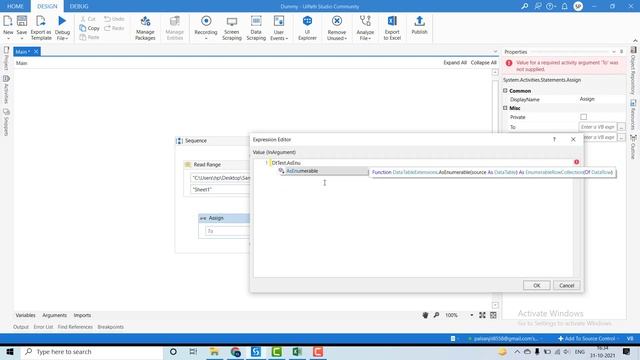
Task: Click the expression error indicator
Action: click(576, 162)
